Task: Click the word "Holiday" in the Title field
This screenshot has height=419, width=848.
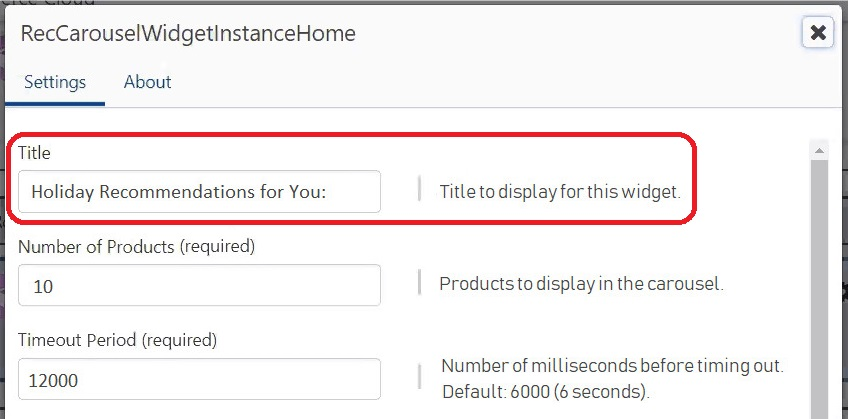Action: tap(62, 191)
